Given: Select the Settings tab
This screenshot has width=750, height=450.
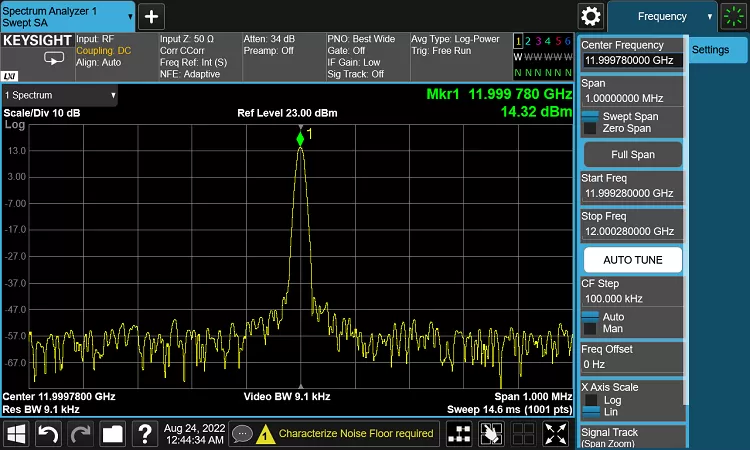Looking at the screenshot, I should click(710, 50).
